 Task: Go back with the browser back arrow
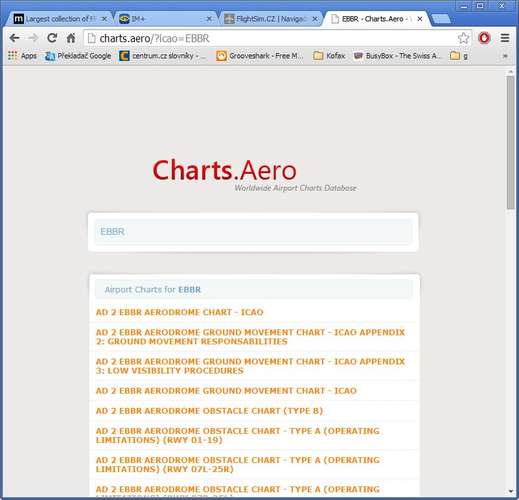pos(15,38)
